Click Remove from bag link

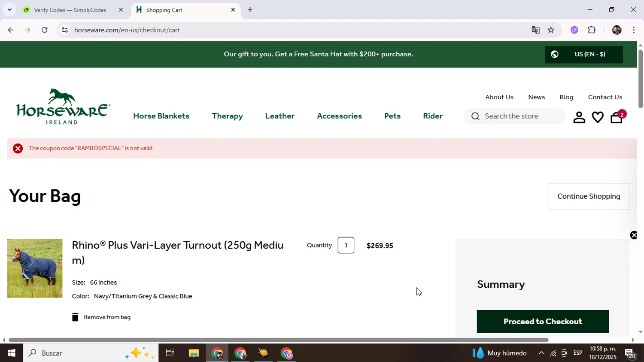(x=107, y=317)
